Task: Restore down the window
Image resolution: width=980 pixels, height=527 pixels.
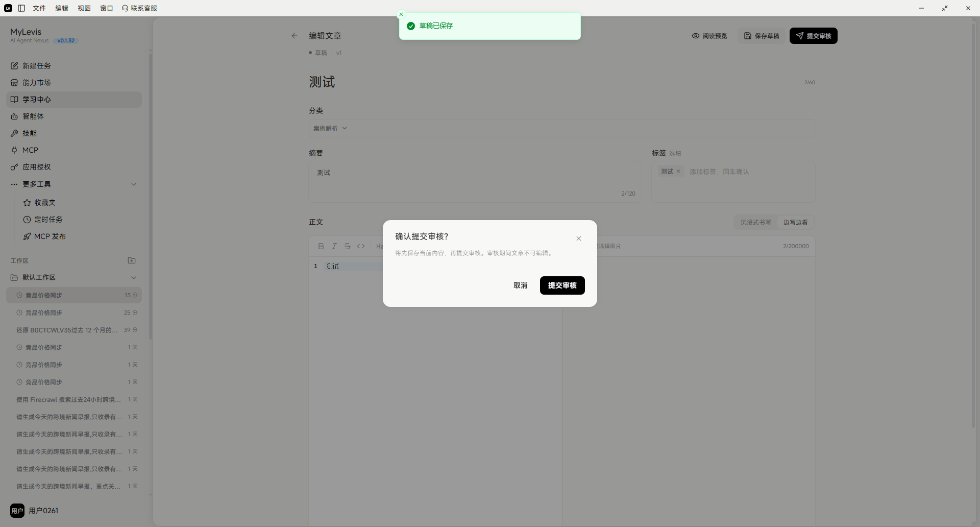Action: pyautogui.click(x=945, y=8)
